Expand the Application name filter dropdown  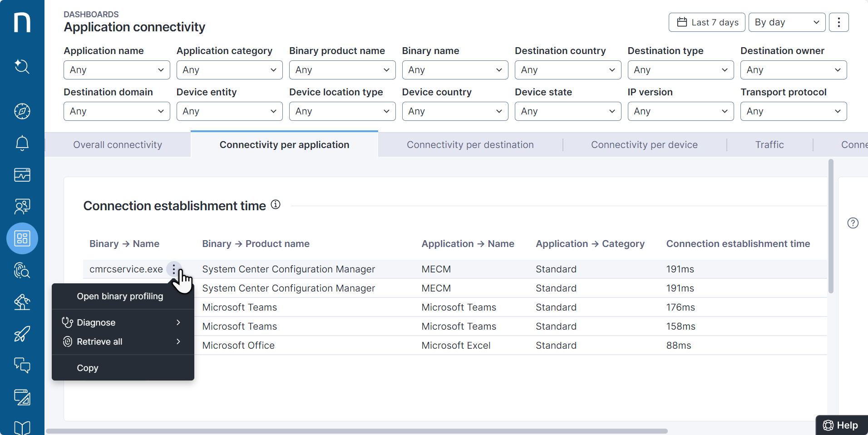coord(117,70)
